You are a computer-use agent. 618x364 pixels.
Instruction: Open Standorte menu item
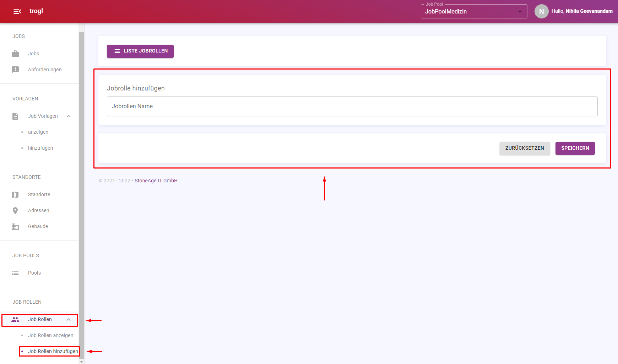[39, 194]
